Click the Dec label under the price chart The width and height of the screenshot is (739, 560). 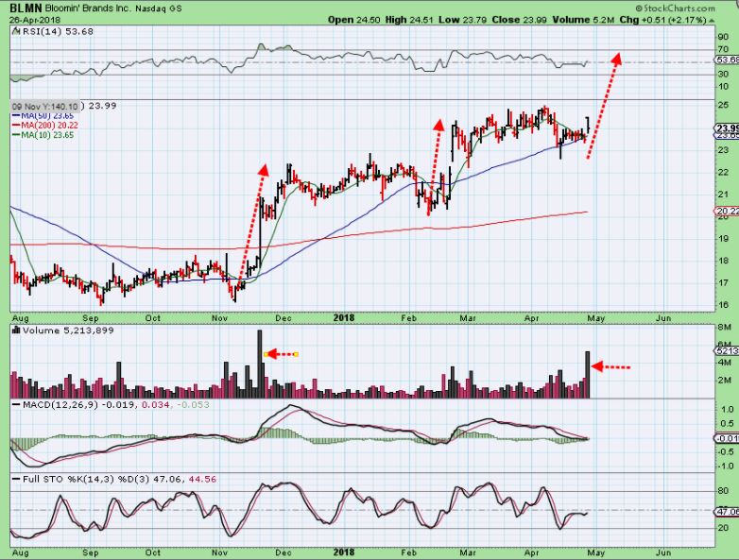click(284, 318)
